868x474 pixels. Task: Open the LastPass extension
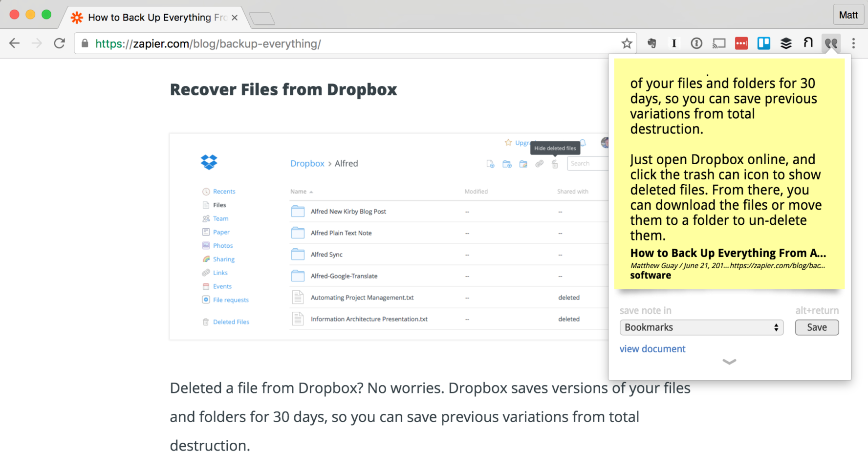[x=741, y=43]
